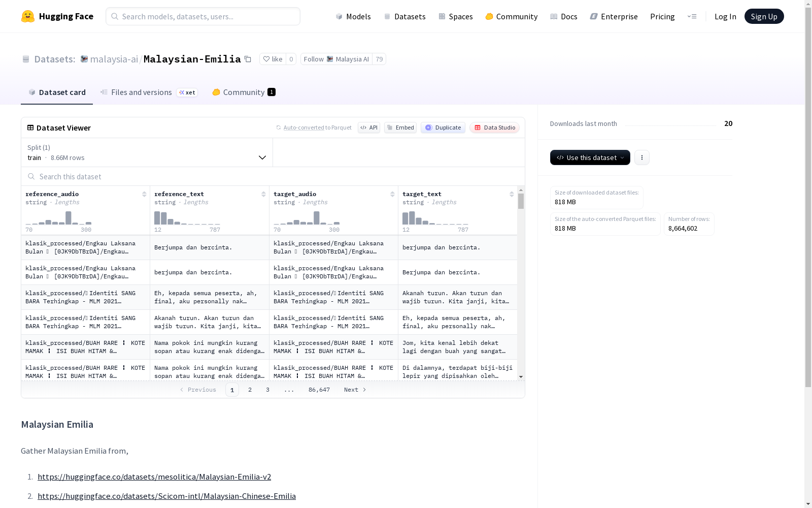Click the Dataset Viewer table icon
Screen dimensions: 812x508
[x=30, y=128]
